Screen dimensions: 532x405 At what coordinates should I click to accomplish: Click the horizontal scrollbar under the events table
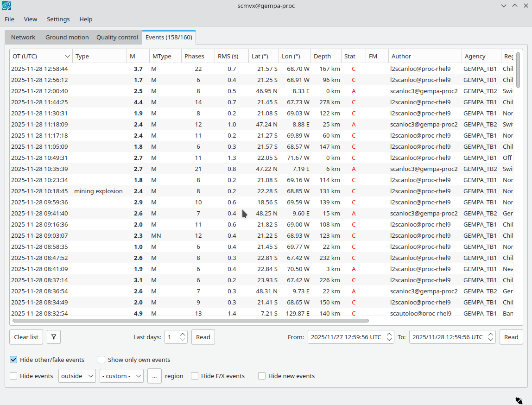coord(190,320)
